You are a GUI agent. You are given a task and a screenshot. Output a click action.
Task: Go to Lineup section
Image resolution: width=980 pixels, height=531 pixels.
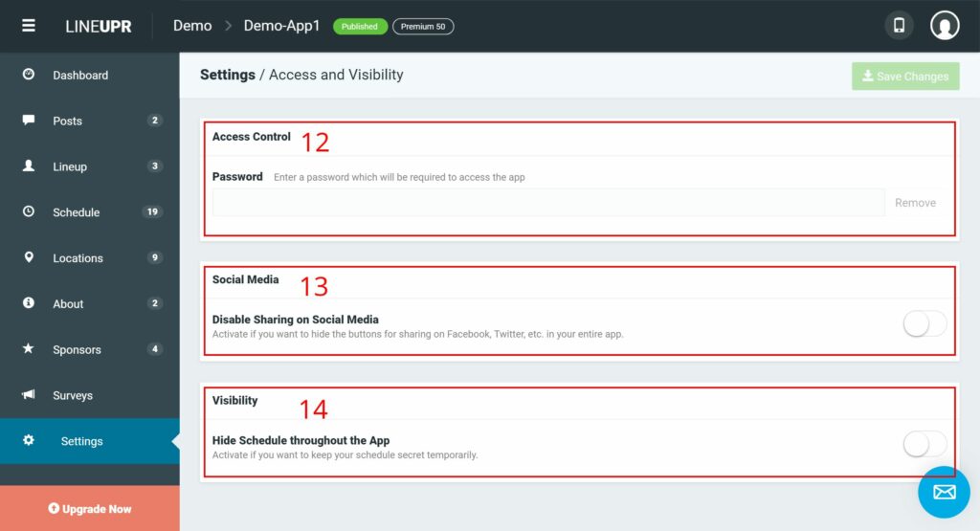point(89,166)
